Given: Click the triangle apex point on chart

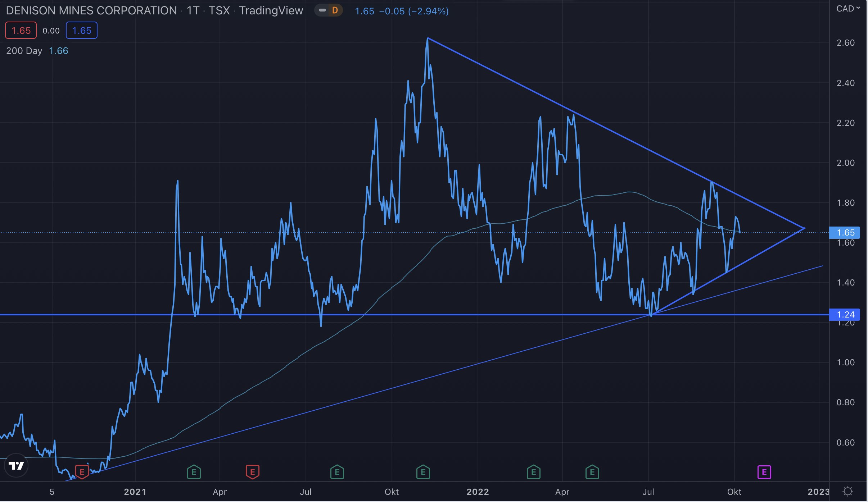Looking at the screenshot, I should point(805,228).
